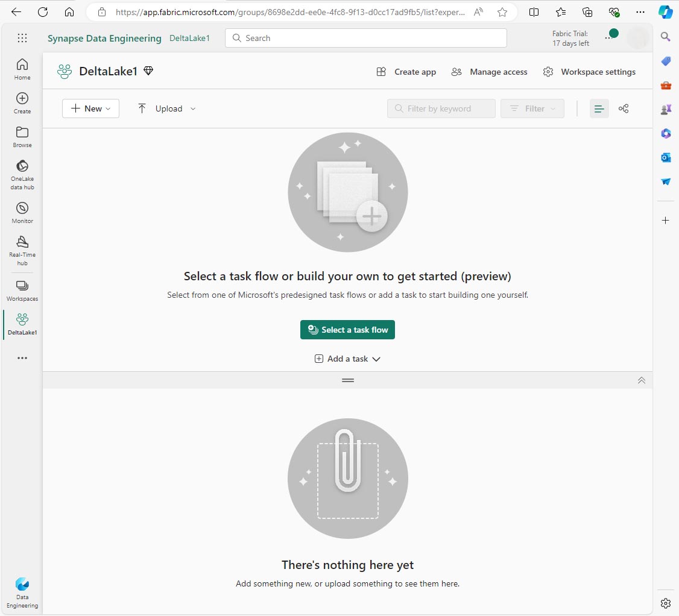The image size is (679, 616).
Task: Open the sidebar more options ellipsis
Action: [22, 358]
